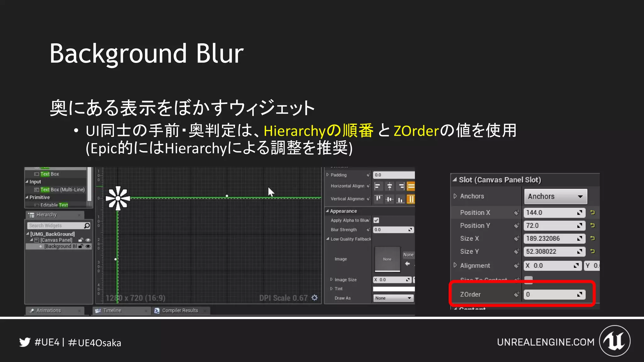Toggle the lock icon on Canvas Panel row
Screen dimensions: 644x362
coord(81,240)
